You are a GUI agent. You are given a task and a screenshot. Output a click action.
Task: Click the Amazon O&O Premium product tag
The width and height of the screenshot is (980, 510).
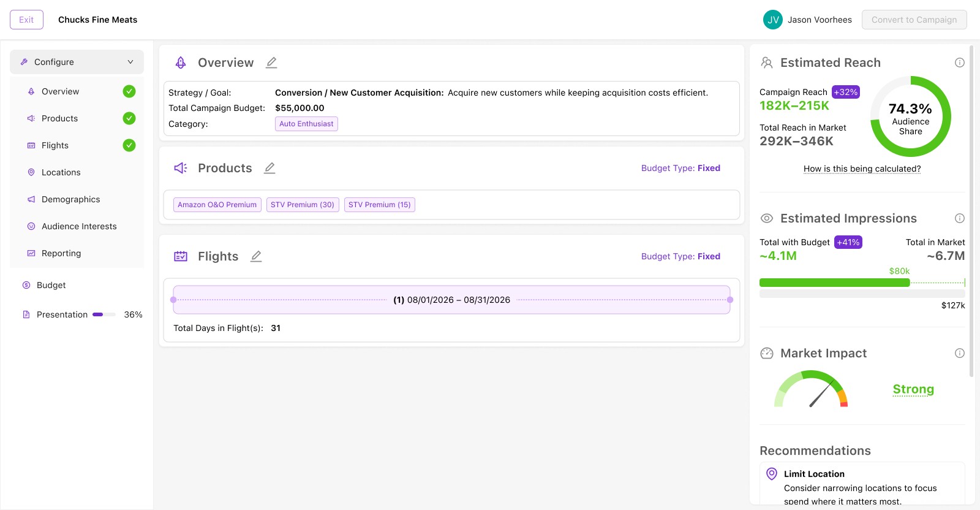click(217, 205)
